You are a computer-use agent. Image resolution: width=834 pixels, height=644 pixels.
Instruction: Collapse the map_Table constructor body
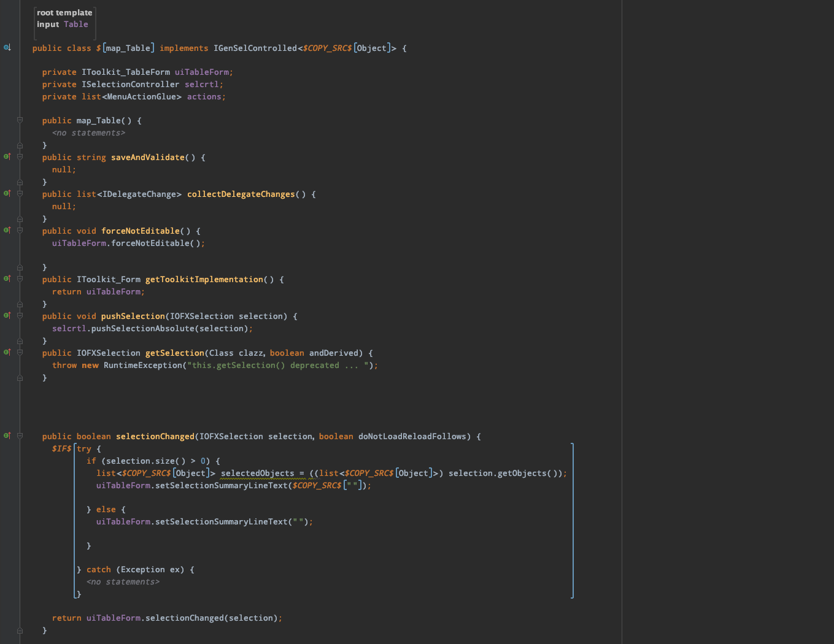(20, 120)
